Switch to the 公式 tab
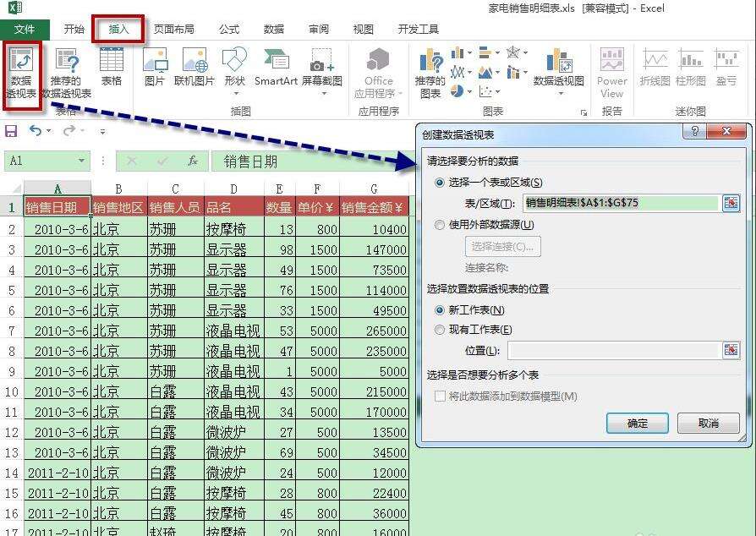 (x=228, y=30)
